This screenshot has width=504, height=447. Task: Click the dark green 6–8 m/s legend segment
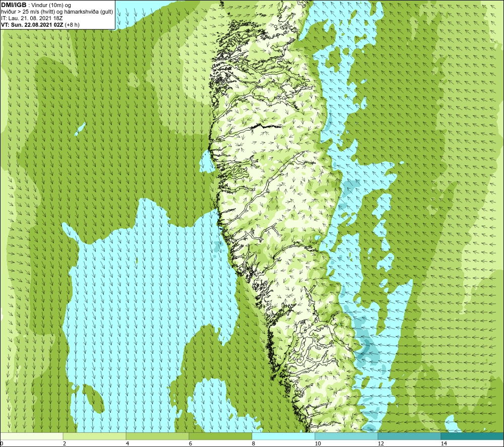[220, 436]
